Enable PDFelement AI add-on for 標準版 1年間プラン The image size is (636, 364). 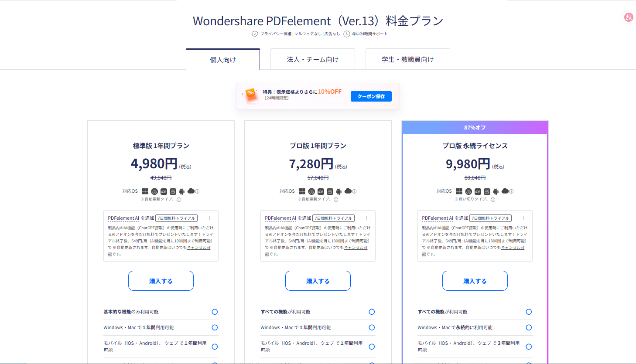(x=212, y=218)
